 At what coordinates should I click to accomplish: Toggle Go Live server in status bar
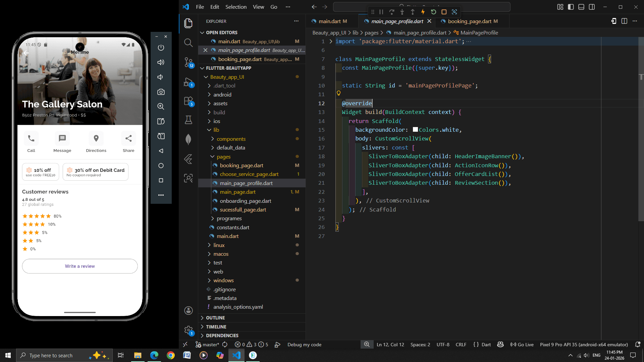point(522,345)
